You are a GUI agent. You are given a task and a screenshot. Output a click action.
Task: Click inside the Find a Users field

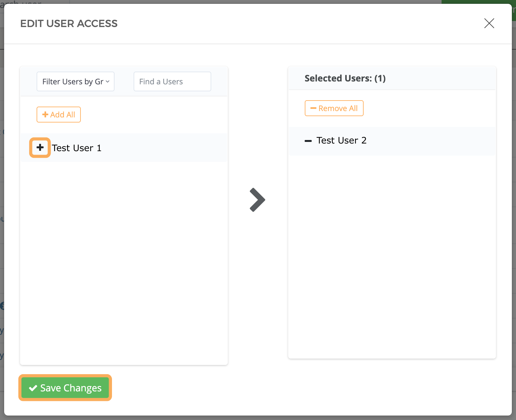coord(172,81)
